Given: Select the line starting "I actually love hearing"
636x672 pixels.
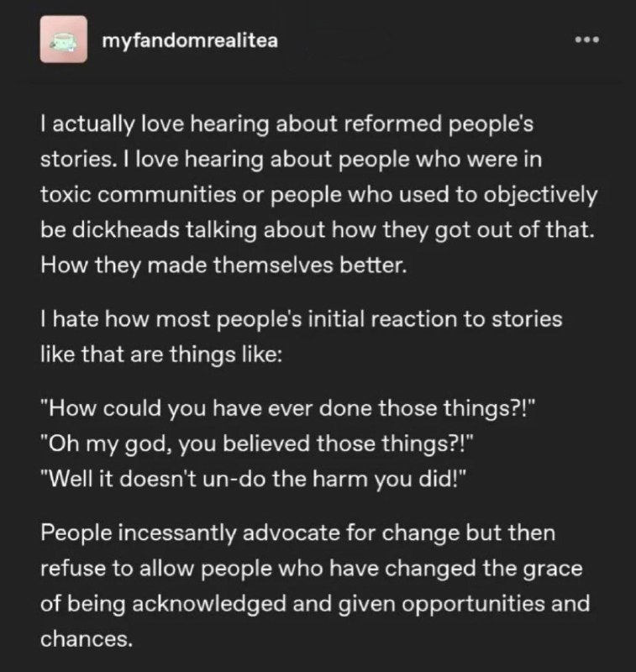Looking at the screenshot, I should point(286,124).
